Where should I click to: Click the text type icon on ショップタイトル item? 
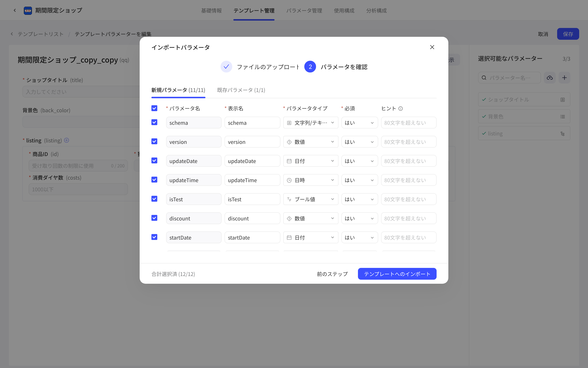click(x=562, y=100)
